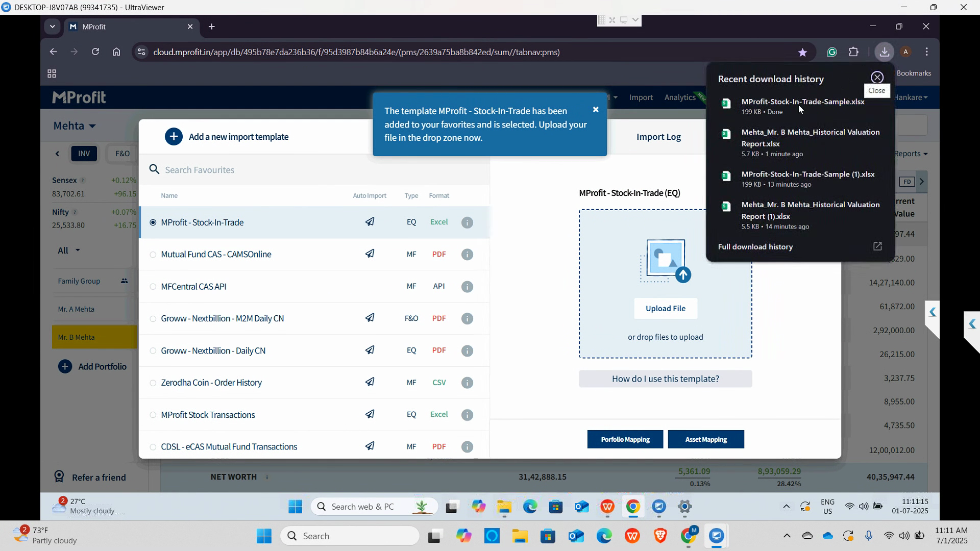Open the tab search dropdown arrow in Chrome
The width and height of the screenshot is (980, 551).
coord(52,27)
